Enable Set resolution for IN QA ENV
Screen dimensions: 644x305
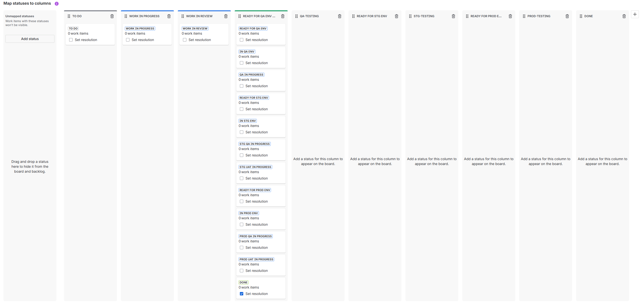[242, 63]
